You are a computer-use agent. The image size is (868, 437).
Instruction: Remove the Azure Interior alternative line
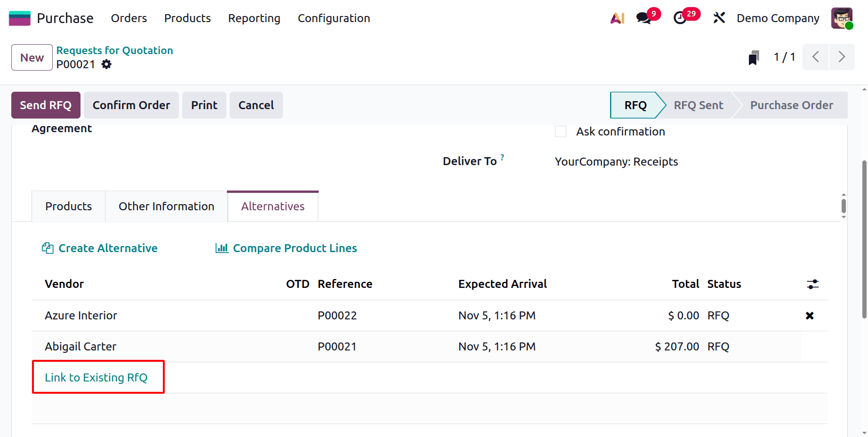pos(809,316)
